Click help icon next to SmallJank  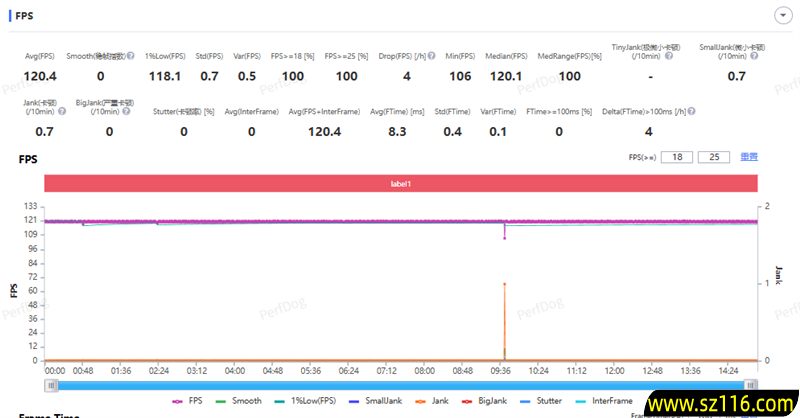(755, 57)
